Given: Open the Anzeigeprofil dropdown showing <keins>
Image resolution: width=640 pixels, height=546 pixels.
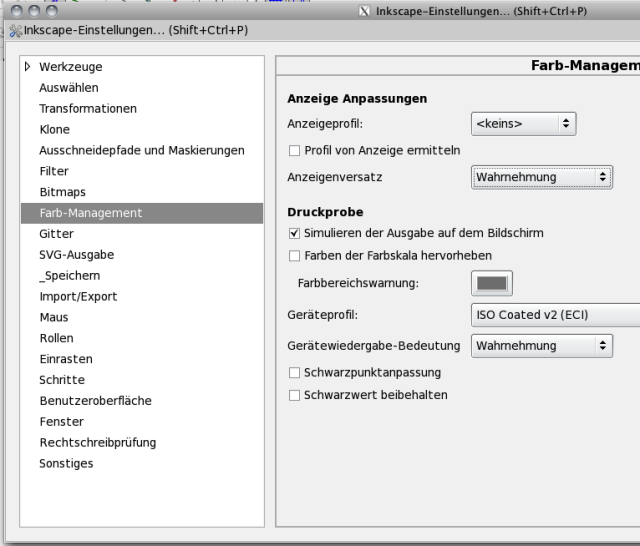Looking at the screenshot, I should click(x=524, y=124).
